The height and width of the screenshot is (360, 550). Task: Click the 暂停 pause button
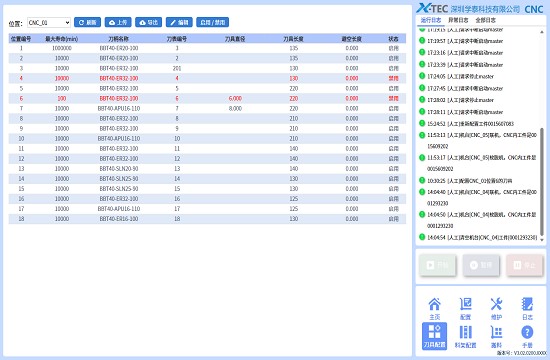point(481,265)
